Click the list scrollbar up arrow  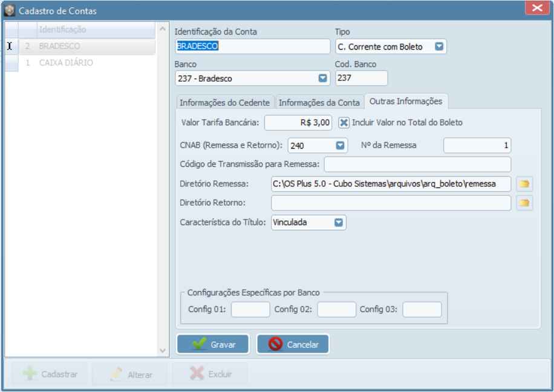163,29
